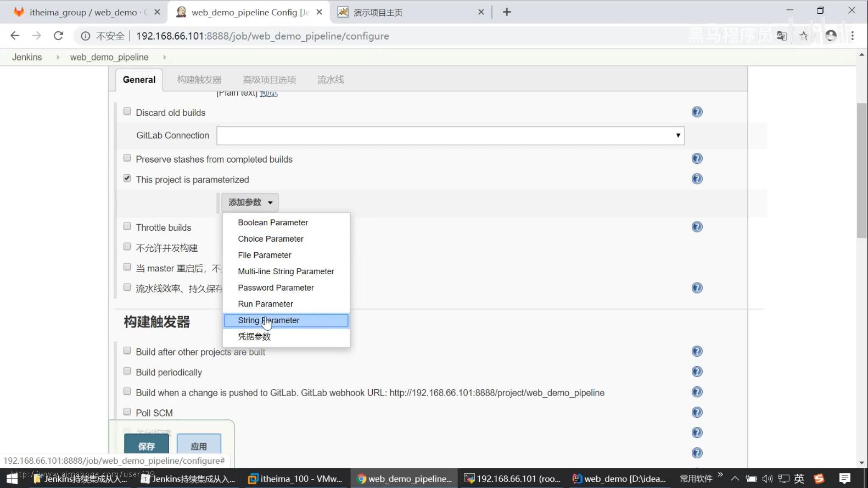Close the 演示项目主页 tab

(481, 12)
